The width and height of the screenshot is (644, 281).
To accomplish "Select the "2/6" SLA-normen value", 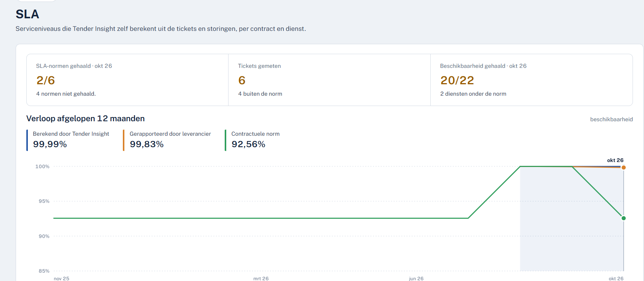I will pyautogui.click(x=46, y=80).
